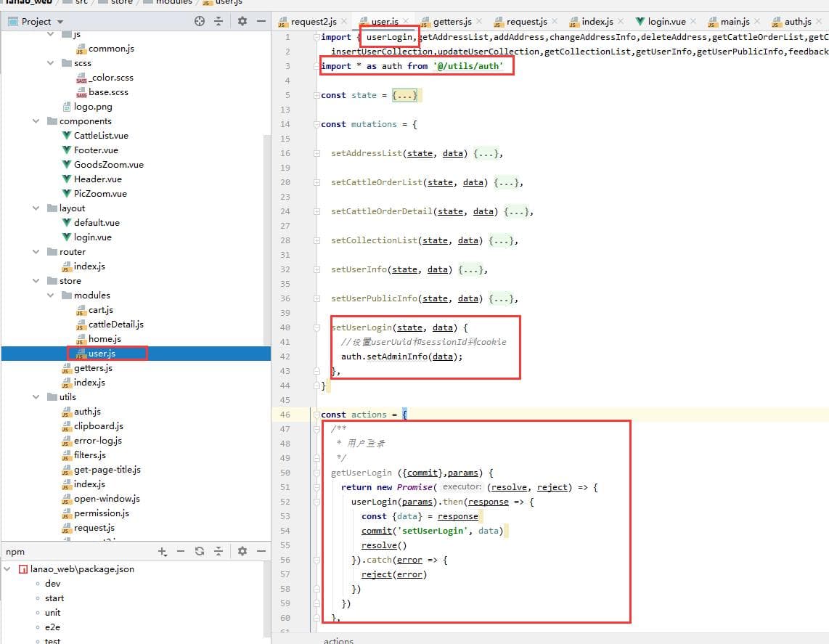Image resolution: width=829 pixels, height=644 pixels.
Task: Hide the npm panel
Action: click(x=261, y=552)
